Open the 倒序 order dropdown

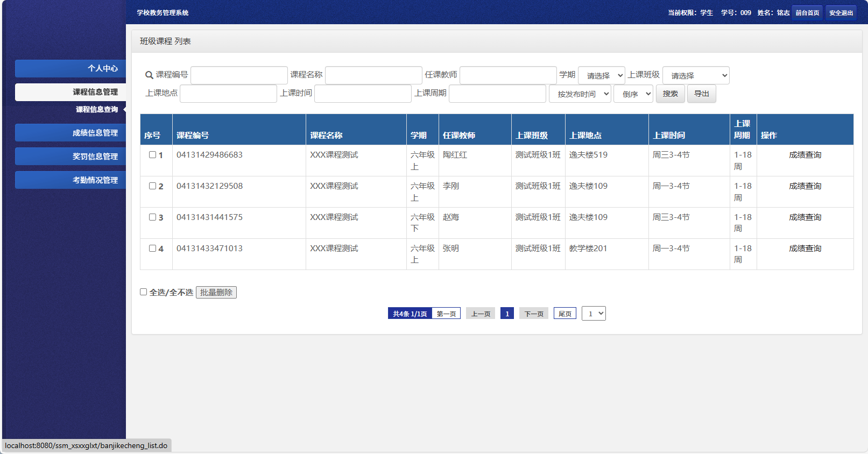633,94
